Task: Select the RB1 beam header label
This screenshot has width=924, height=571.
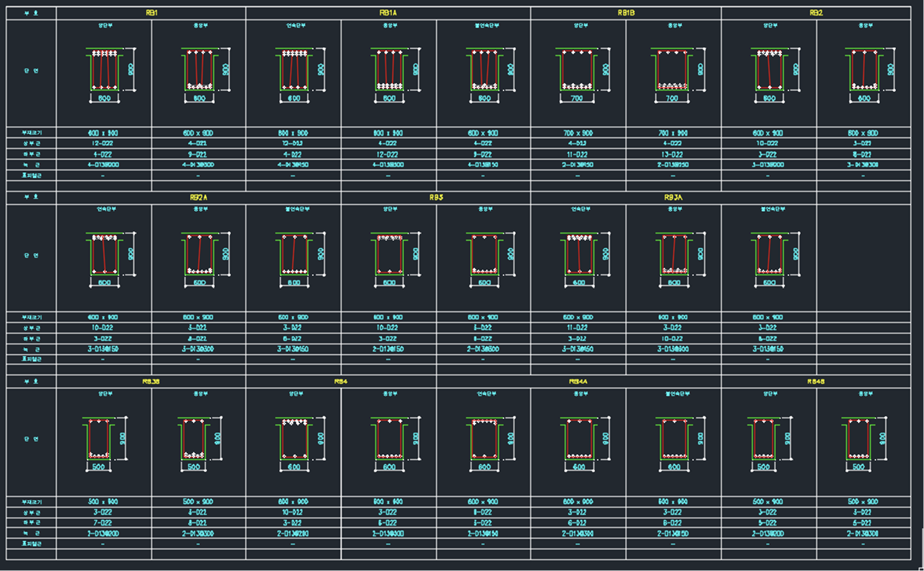Action: pyautogui.click(x=151, y=13)
